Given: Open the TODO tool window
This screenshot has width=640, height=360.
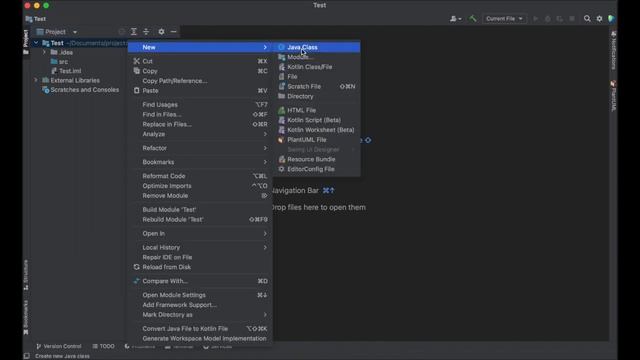Looking at the screenshot, I should [x=103, y=346].
